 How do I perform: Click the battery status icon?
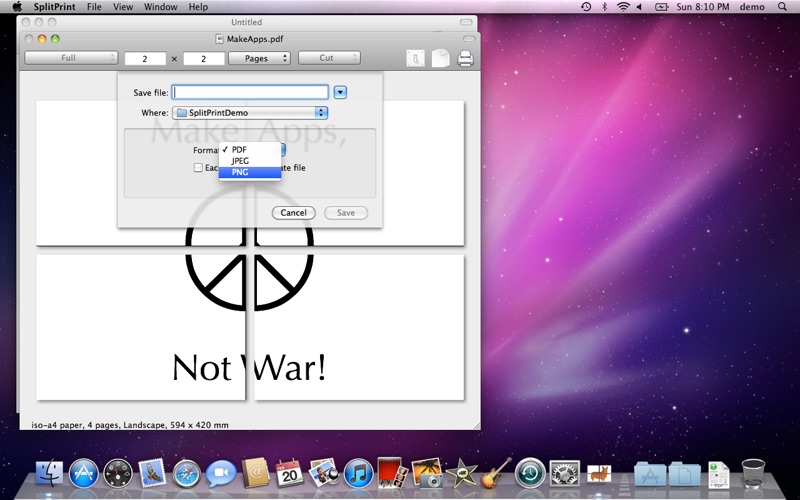pos(661,7)
